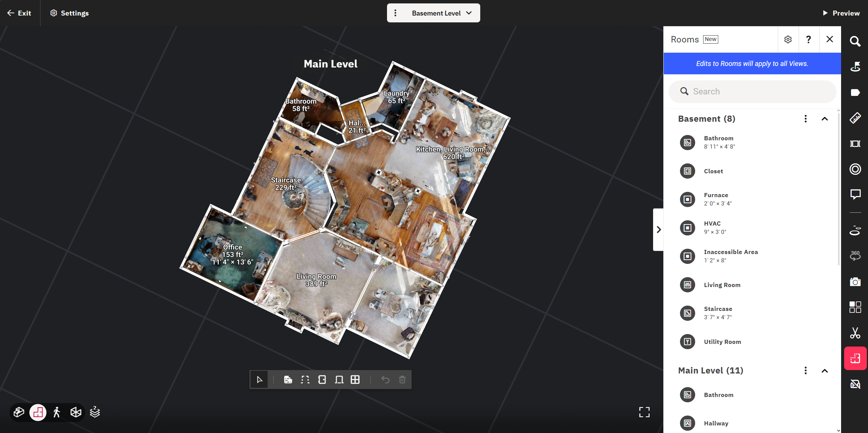
Task: Select the door tool in bottom toolbar
Action: click(322, 380)
